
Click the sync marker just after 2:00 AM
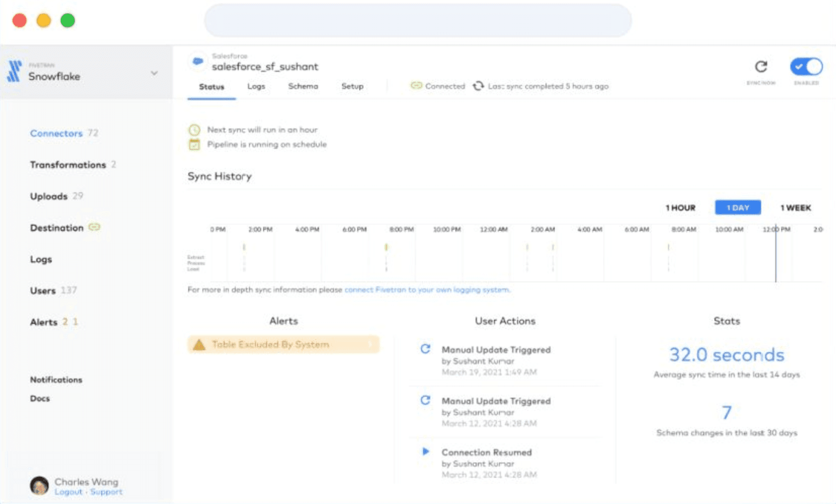(553, 247)
